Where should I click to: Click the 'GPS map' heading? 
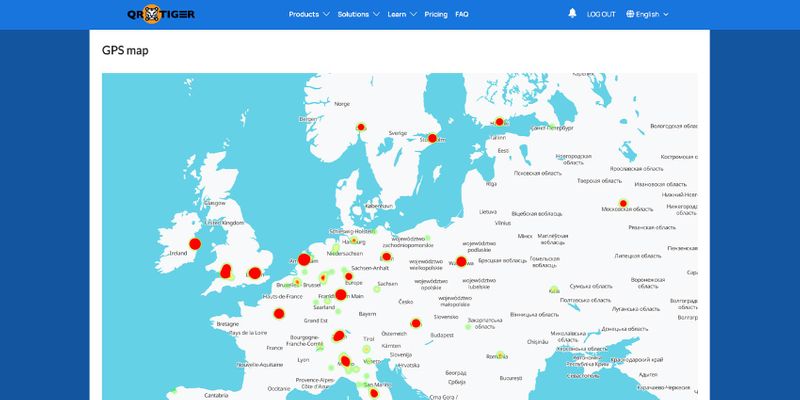[x=126, y=51]
